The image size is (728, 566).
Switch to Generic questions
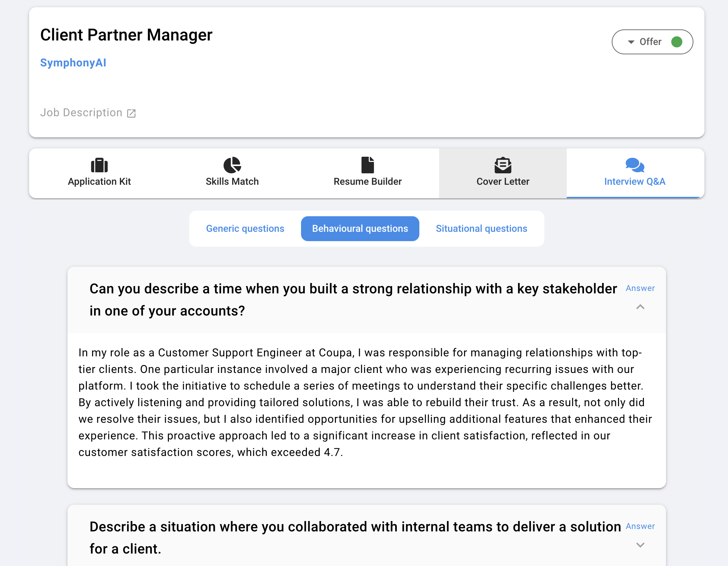point(245,229)
